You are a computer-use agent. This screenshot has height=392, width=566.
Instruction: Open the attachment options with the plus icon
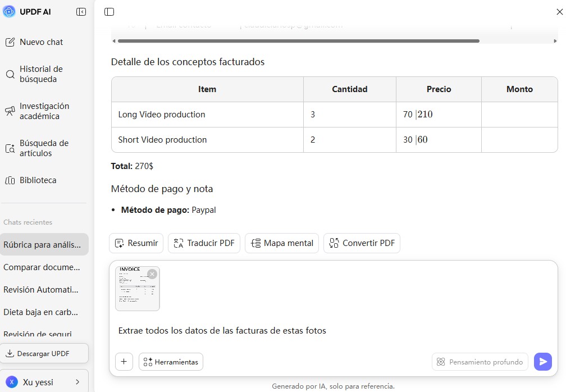coord(124,362)
